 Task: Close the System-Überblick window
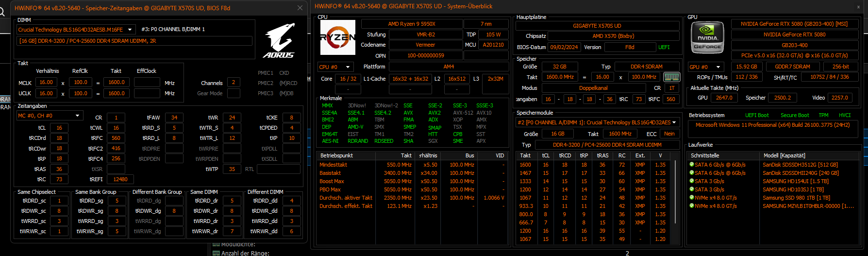[858, 7]
